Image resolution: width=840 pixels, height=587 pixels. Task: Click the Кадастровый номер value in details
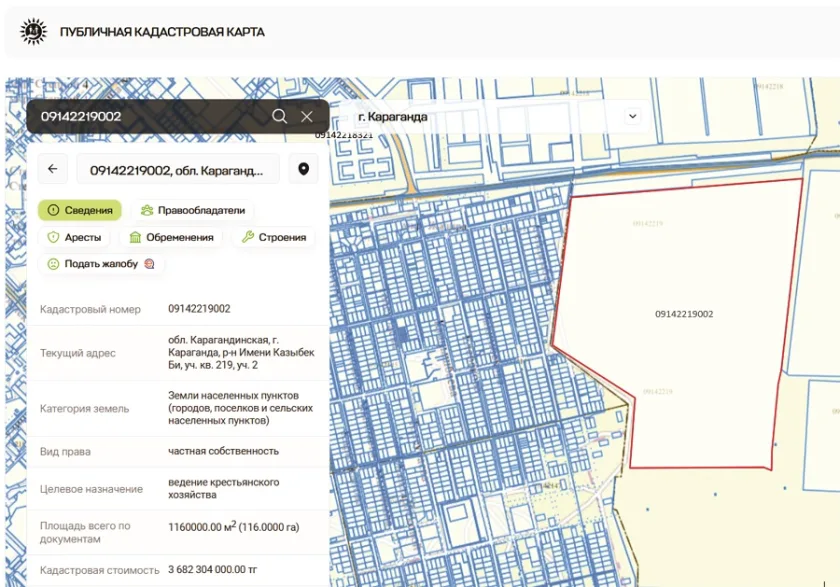[199, 309]
